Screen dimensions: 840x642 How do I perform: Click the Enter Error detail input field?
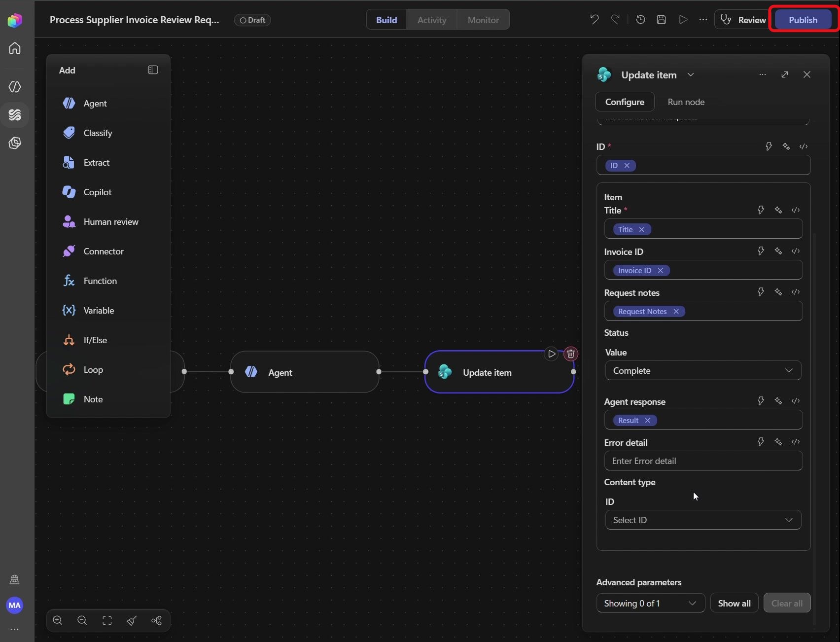(x=703, y=461)
